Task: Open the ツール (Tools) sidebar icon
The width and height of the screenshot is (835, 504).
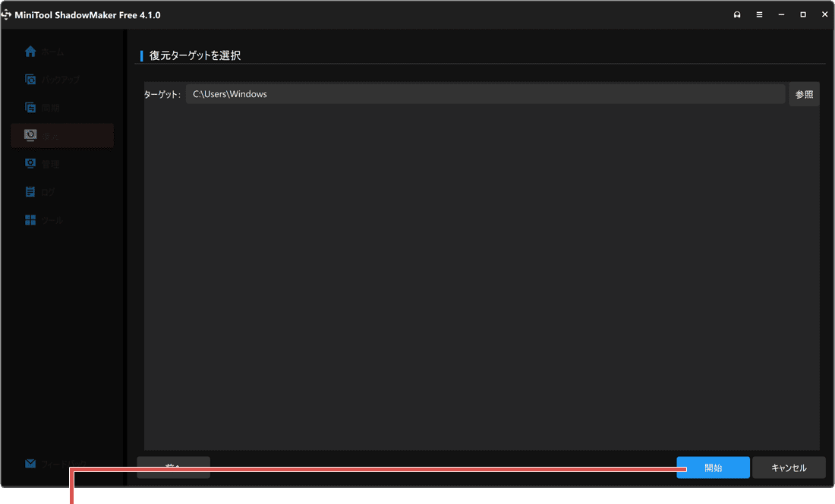Action: point(30,219)
